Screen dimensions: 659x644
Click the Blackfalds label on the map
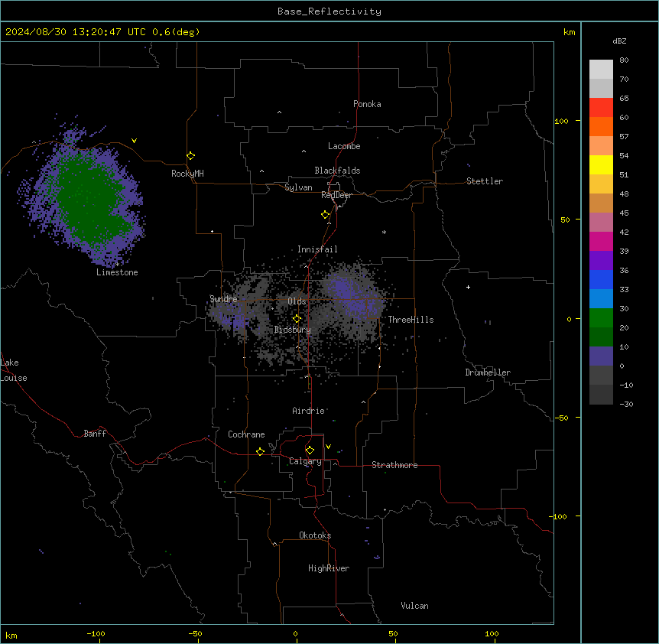337,171
